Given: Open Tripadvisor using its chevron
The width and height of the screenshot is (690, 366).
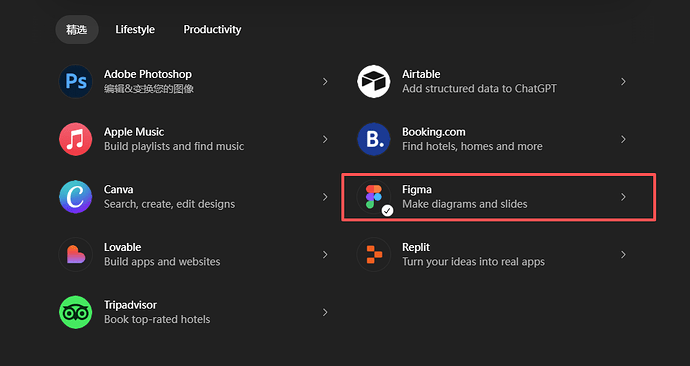Looking at the screenshot, I should [325, 312].
